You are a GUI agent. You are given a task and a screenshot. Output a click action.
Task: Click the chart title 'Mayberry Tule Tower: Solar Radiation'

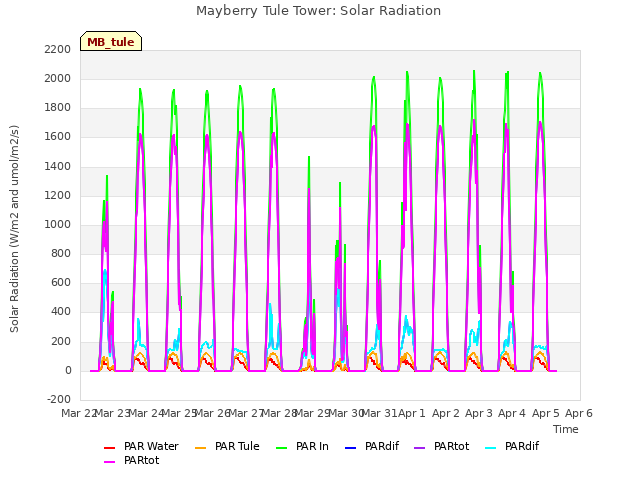click(318, 11)
